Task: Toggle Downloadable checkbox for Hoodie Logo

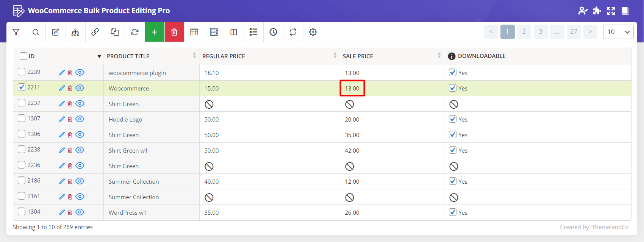Action: pos(453,119)
